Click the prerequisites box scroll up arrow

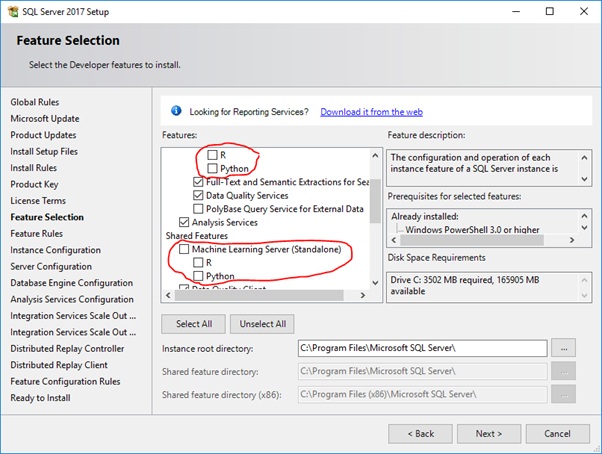(x=584, y=216)
